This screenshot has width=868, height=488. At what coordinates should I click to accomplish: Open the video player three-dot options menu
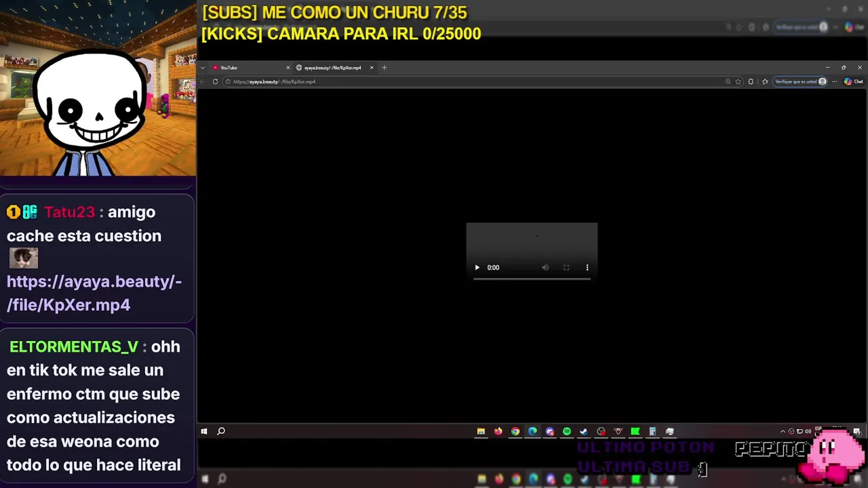587,268
